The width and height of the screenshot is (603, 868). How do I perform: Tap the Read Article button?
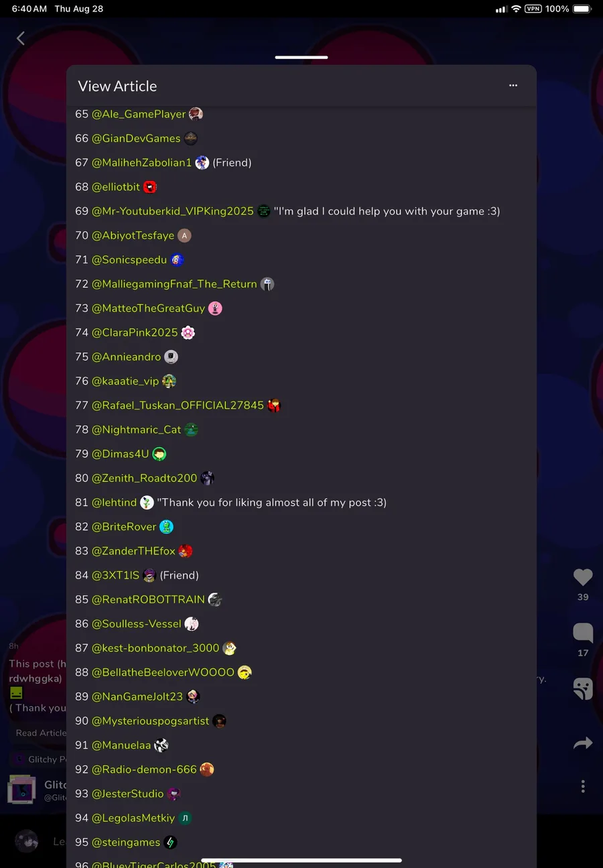(x=41, y=733)
